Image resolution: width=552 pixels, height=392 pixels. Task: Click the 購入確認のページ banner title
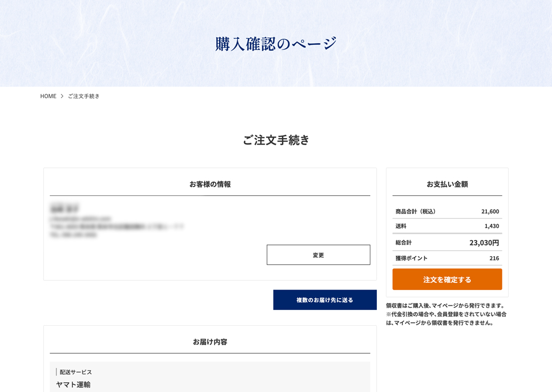pos(276,44)
